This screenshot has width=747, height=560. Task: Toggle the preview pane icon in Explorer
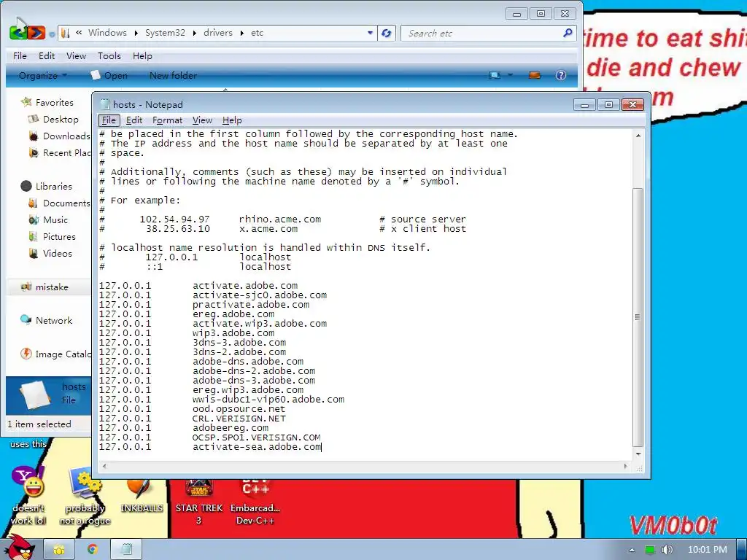535,75
